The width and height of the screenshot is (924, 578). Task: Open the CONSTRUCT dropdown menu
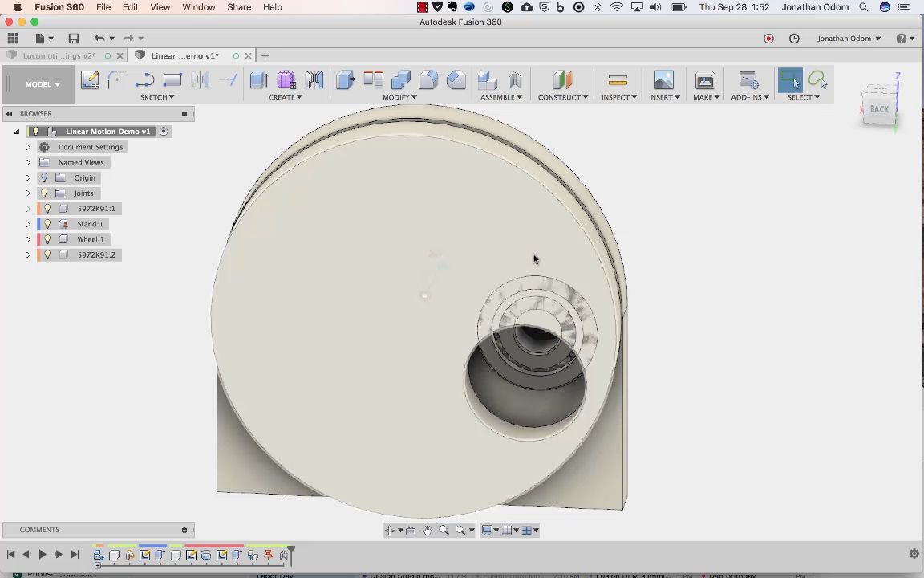coord(563,97)
